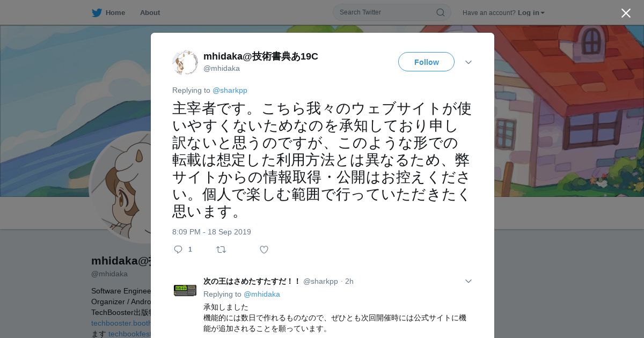The height and width of the screenshot is (338, 644).
Task: Open the About menu item
Action: [150, 12]
